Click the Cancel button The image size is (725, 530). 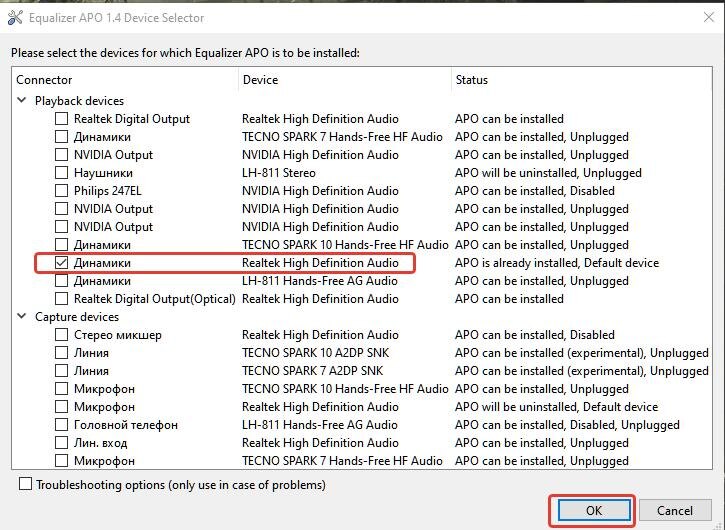[x=675, y=510]
